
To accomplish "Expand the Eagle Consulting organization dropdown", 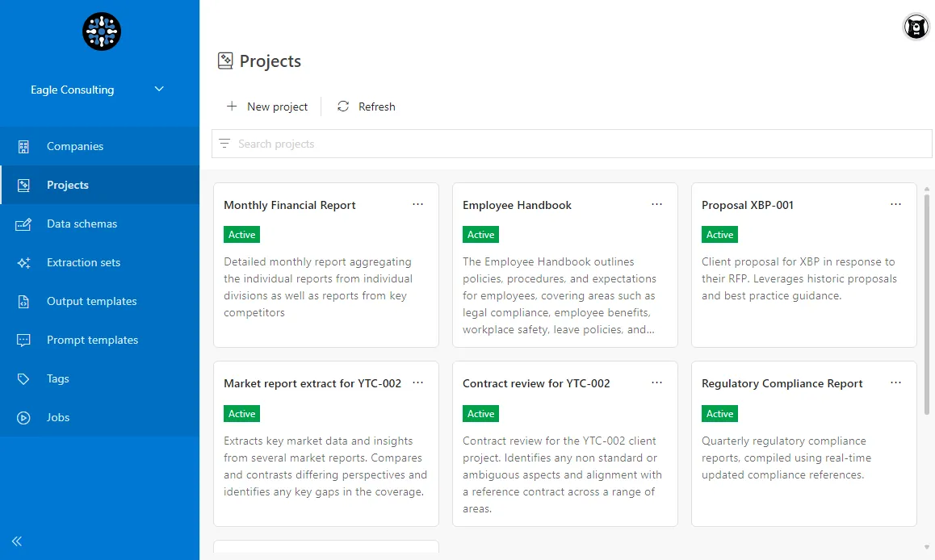I will click(159, 89).
